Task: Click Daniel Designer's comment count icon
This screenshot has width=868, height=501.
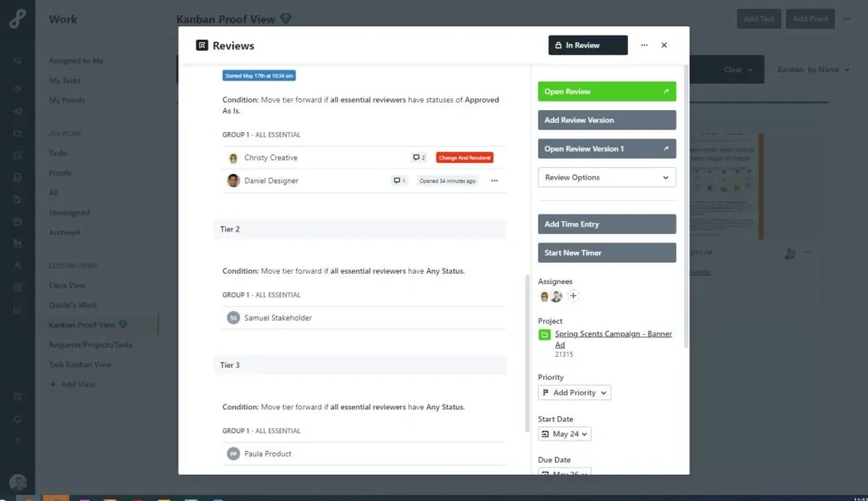Action: pos(399,181)
